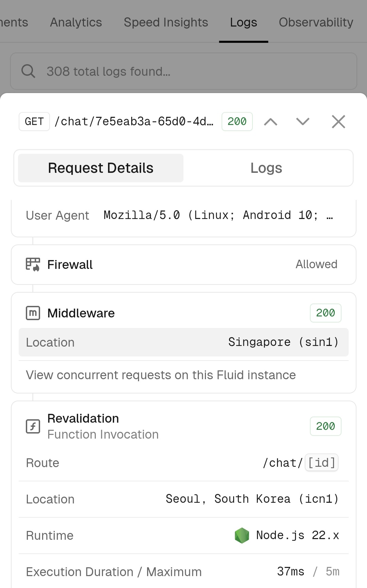The width and height of the screenshot is (367, 588).
Task: Click the Revalidation function icon
Action: pyautogui.click(x=33, y=426)
